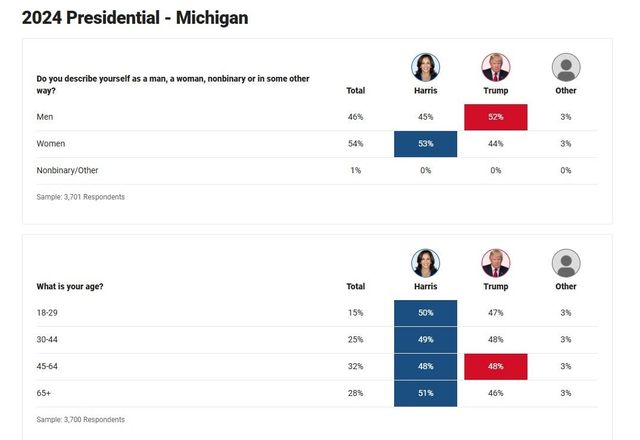This screenshot has height=440, width=640.
Task: Click red 52% Trump cell for Men
Action: pos(495,117)
